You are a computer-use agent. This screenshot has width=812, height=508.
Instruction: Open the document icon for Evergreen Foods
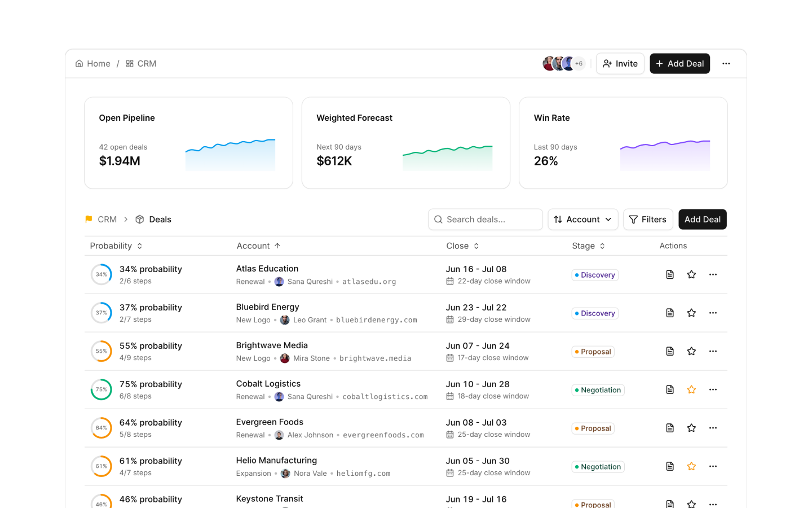pos(670,428)
